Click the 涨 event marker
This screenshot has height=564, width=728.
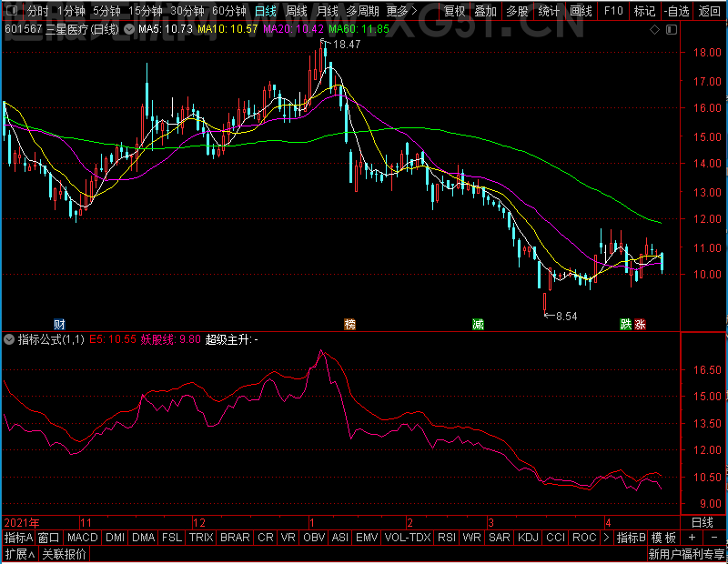640,324
